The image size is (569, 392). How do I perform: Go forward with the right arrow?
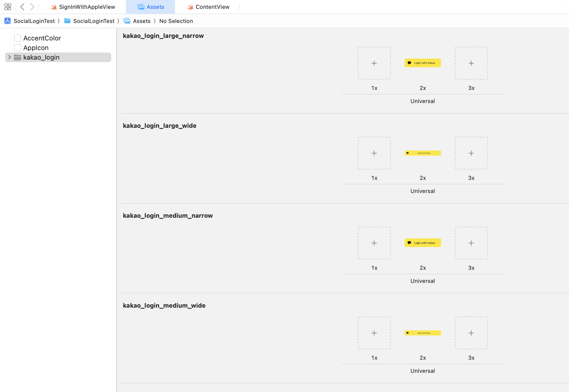tap(32, 7)
